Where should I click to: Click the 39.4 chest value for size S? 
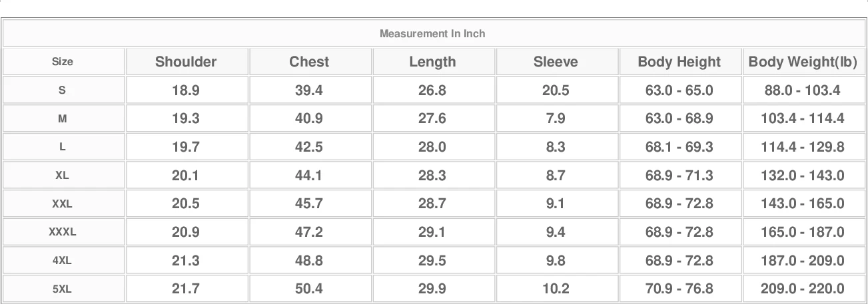pyautogui.click(x=309, y=90)
